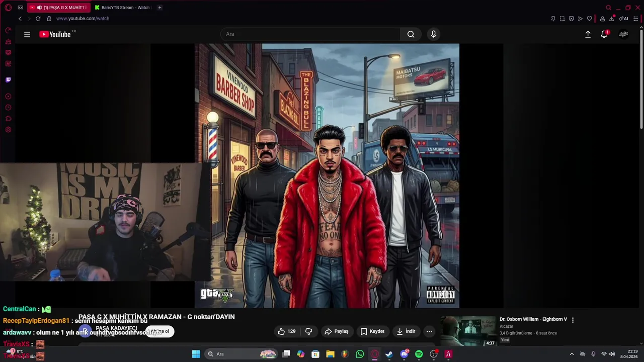Open Opera player arrow icon in toolbar

(580, 19)
